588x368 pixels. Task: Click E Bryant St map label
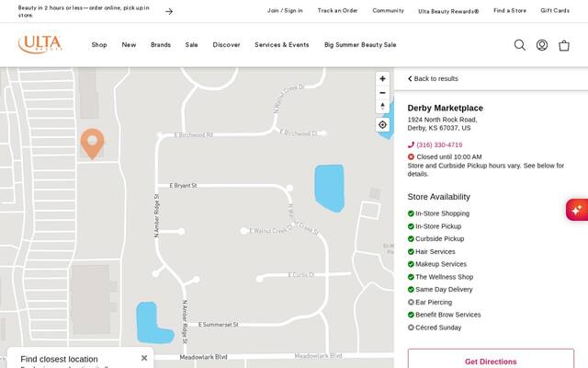click(x=183, y=186)
